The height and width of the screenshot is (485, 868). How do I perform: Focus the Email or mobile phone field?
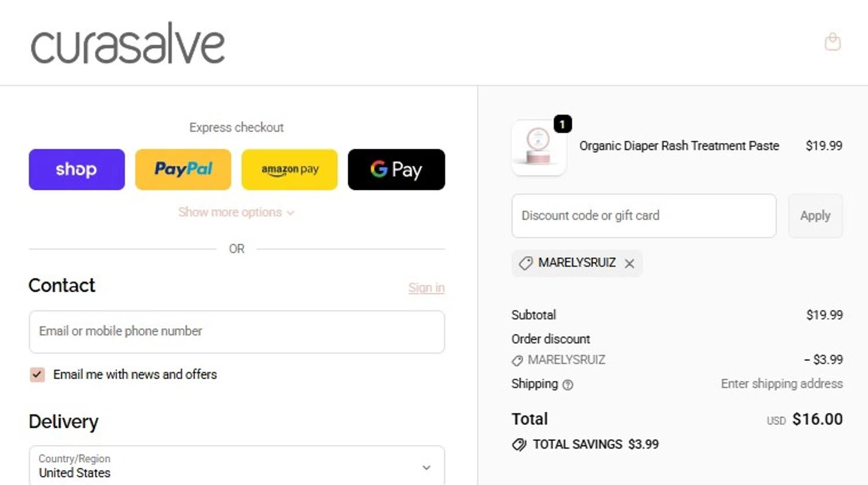pos(237,332)
